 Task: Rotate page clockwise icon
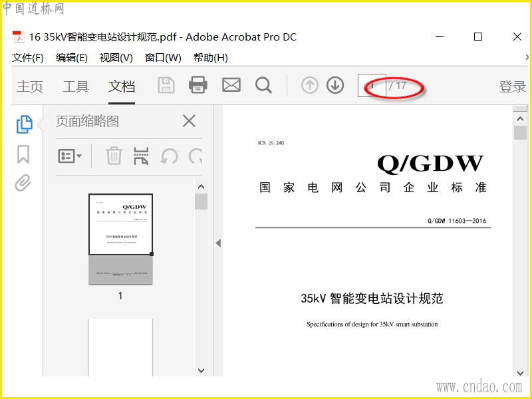(x=196, y=156)
